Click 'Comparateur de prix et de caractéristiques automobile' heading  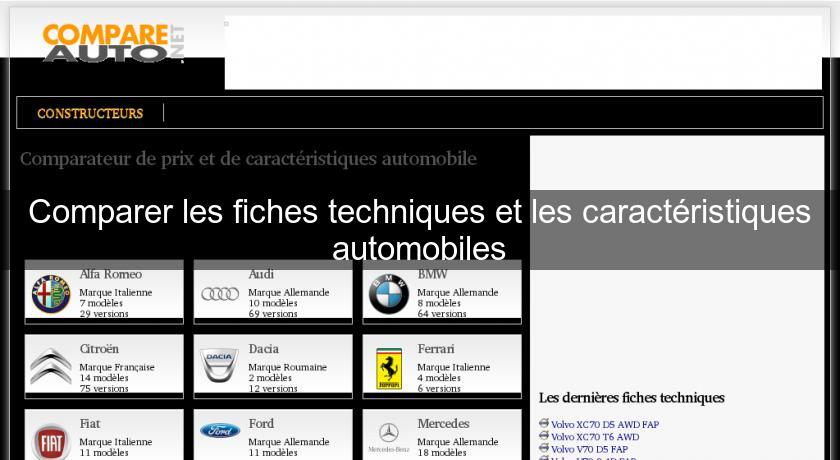248,159
